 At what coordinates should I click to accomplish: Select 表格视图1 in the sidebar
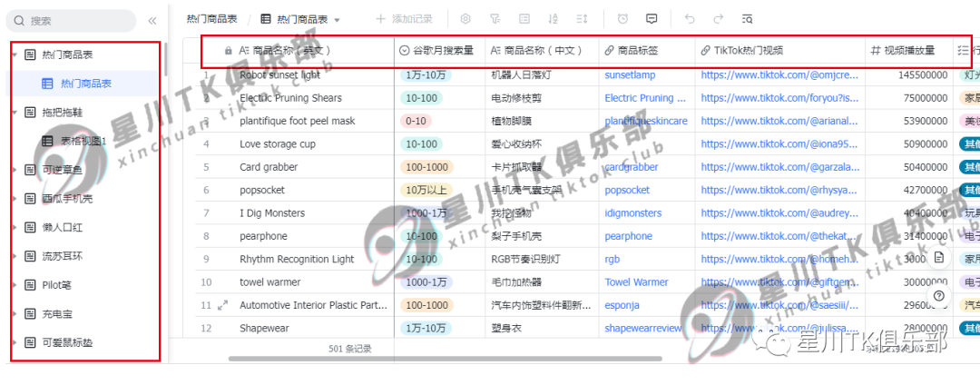point(82,142)
